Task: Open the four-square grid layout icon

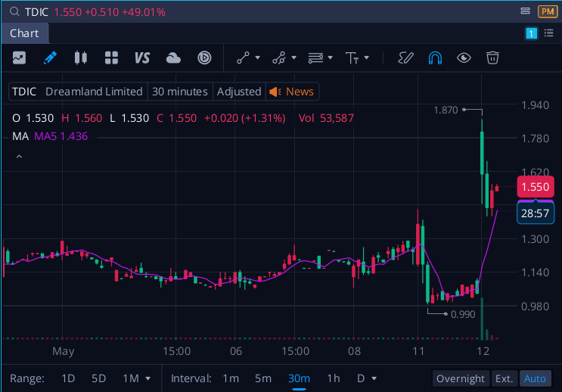Action: (x=111, y=58)
